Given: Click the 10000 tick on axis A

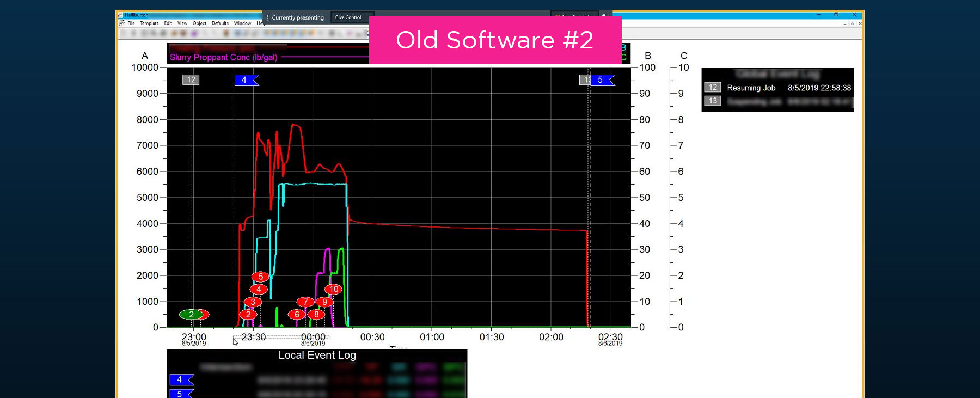Looking at the screenshot, I should 145,68.
